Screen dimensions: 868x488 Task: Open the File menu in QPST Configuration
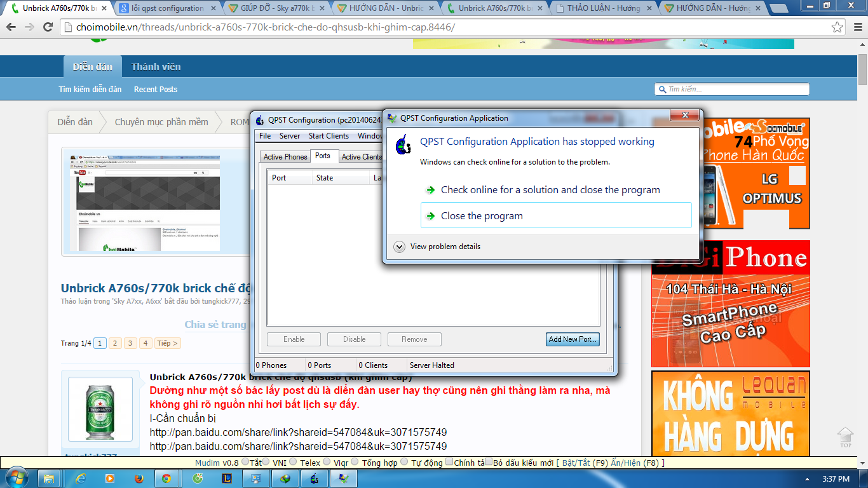(265, 136)
